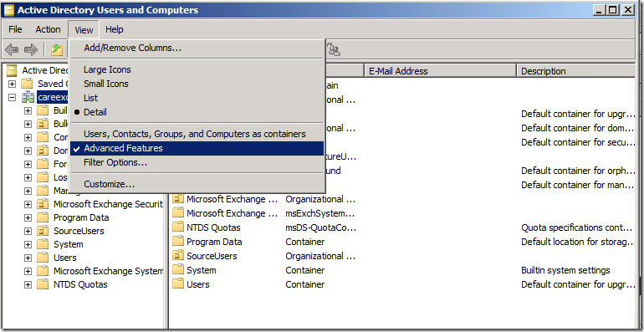Expand the Com tree node
644x332 pixels.
(x=28, y=137)
